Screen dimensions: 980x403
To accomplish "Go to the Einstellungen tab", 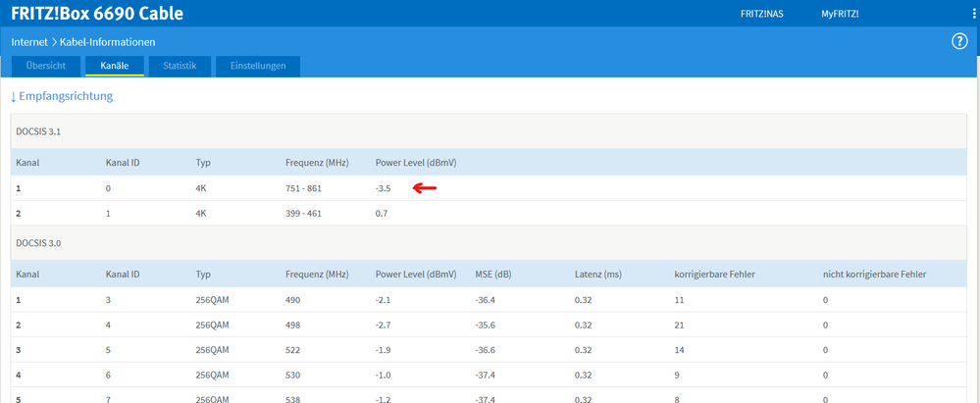I will coord(258,67).
